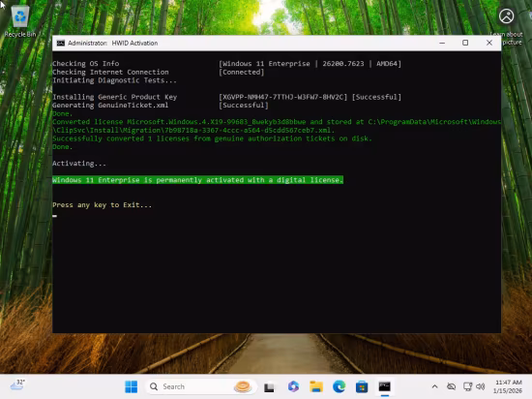Click 'Initiating Diagnostic Tests...' line
The width and height of the screenshot is (532, 399).
click(114, 80)
